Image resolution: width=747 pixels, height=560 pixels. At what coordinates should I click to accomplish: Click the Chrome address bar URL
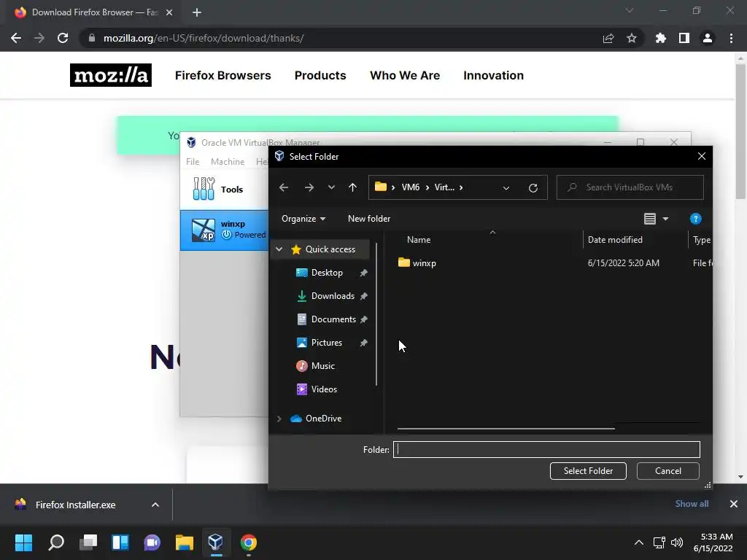point(204,38)
